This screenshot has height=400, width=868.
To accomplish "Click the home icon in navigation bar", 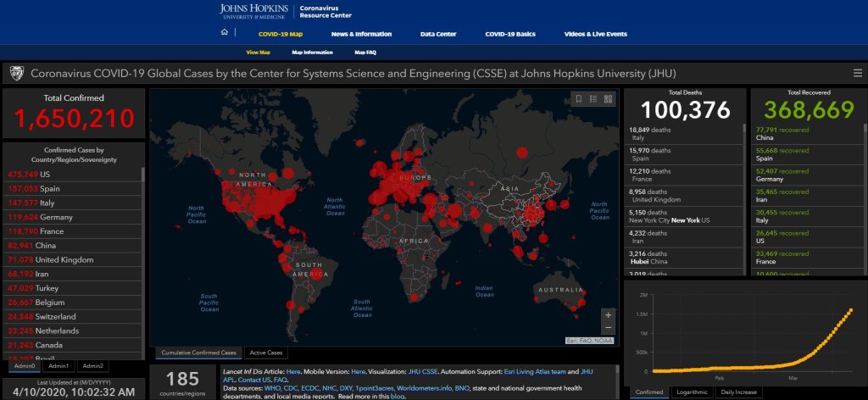I will [224, 34].
